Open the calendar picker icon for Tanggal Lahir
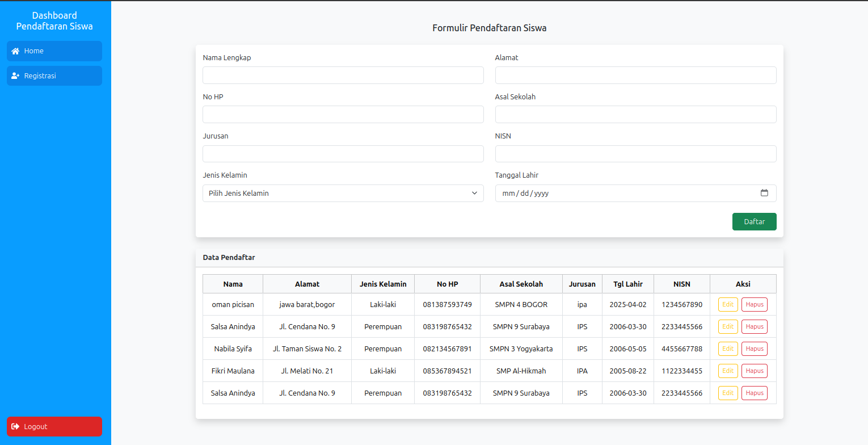 click(764, 193)
